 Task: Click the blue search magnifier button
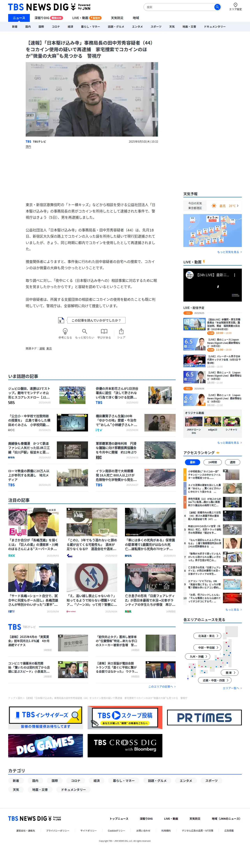[217, 7]
